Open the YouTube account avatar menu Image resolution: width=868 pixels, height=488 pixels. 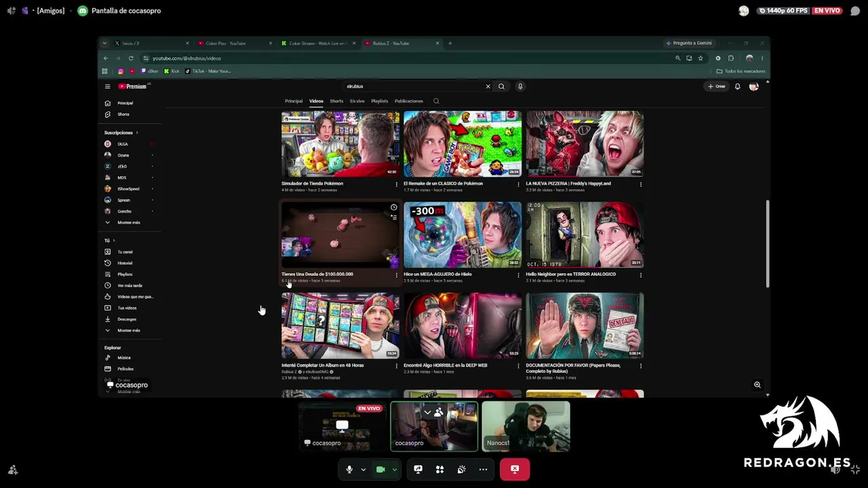[x=753, y=87]
